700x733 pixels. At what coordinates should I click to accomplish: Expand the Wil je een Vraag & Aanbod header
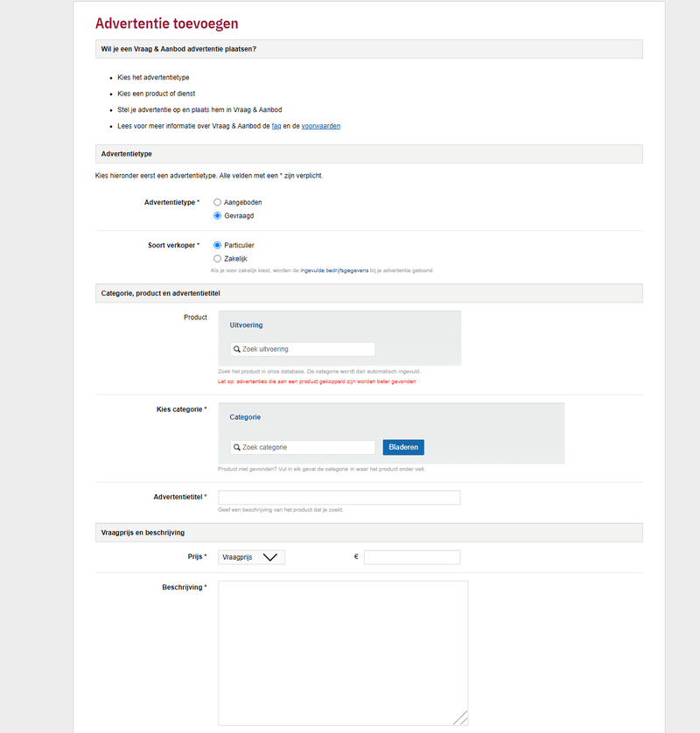point(367,50)
